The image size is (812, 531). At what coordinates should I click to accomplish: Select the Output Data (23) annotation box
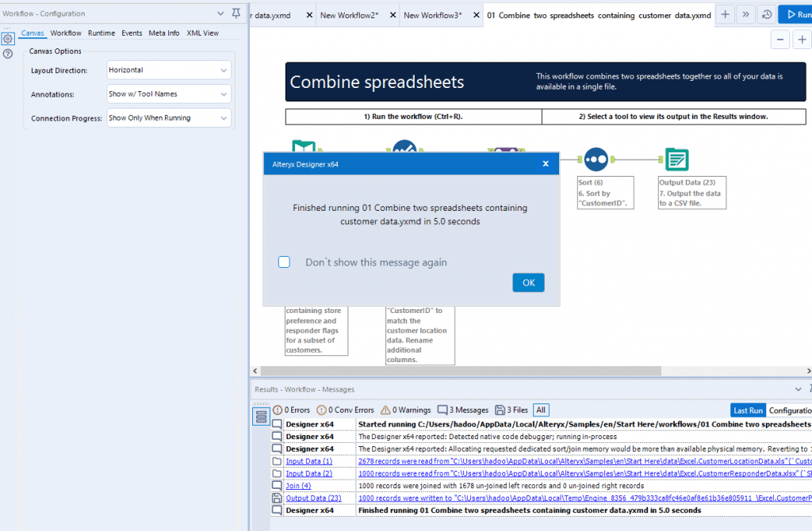tap(691, 193)
